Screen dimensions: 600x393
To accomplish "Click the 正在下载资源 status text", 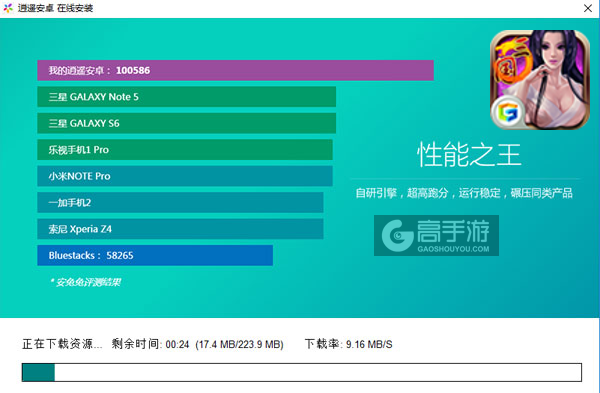I will [62, 344].
